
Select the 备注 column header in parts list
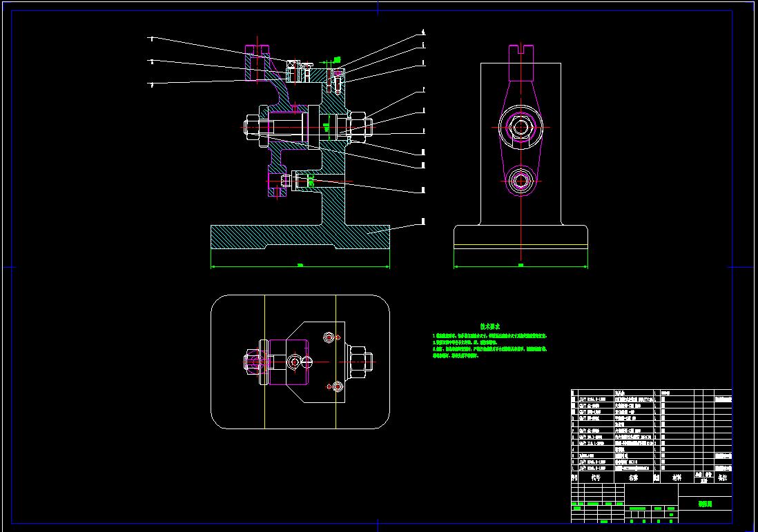[x=722, y=477]
